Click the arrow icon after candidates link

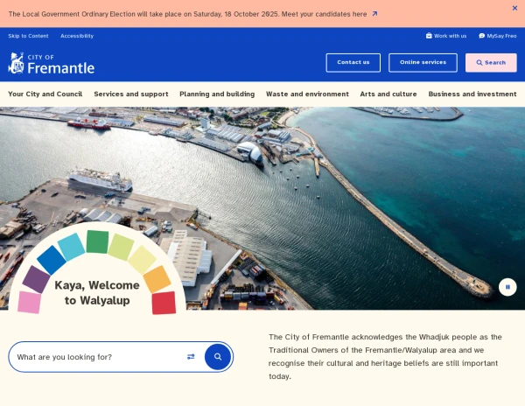(374, 14)
